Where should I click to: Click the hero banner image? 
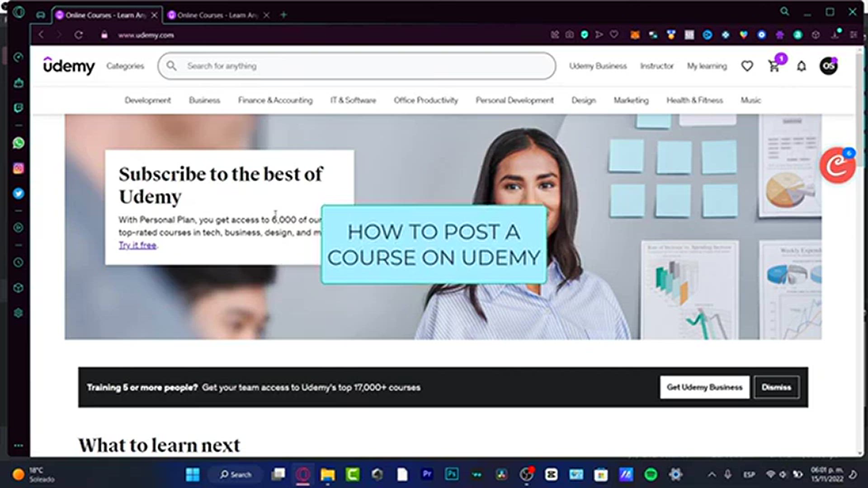[x=443, y=227]
